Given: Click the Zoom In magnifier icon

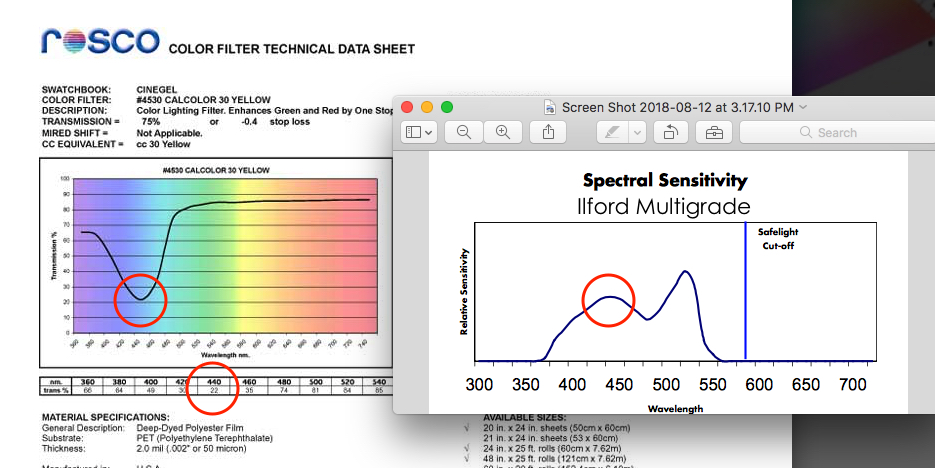Looking at the screenshot, I should click(x=502, y=132).
